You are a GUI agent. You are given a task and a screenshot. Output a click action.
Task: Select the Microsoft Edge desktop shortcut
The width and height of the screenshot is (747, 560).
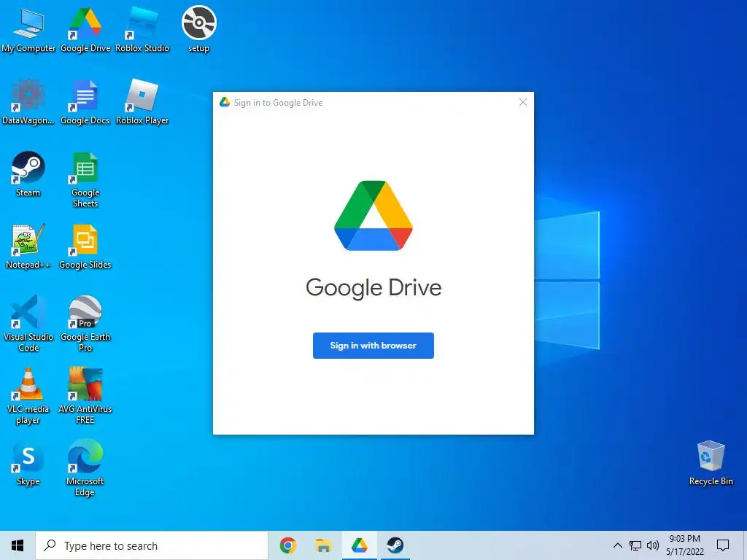pos(85,469)
